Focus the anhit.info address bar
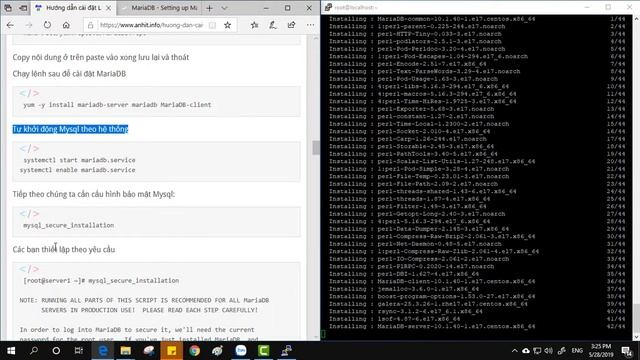 pos(151,25)
